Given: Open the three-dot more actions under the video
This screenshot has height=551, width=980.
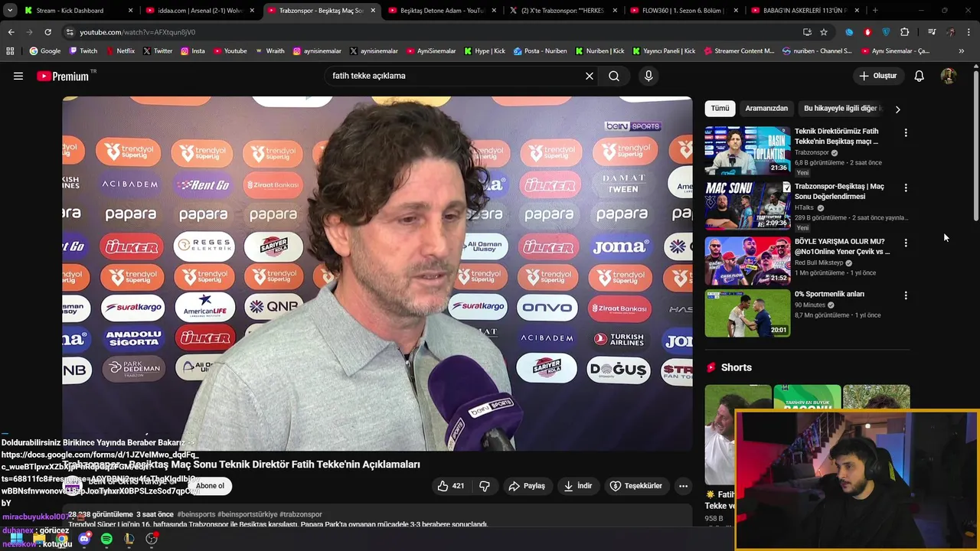Looking at the screenshot, I should (x=683, y=486).
